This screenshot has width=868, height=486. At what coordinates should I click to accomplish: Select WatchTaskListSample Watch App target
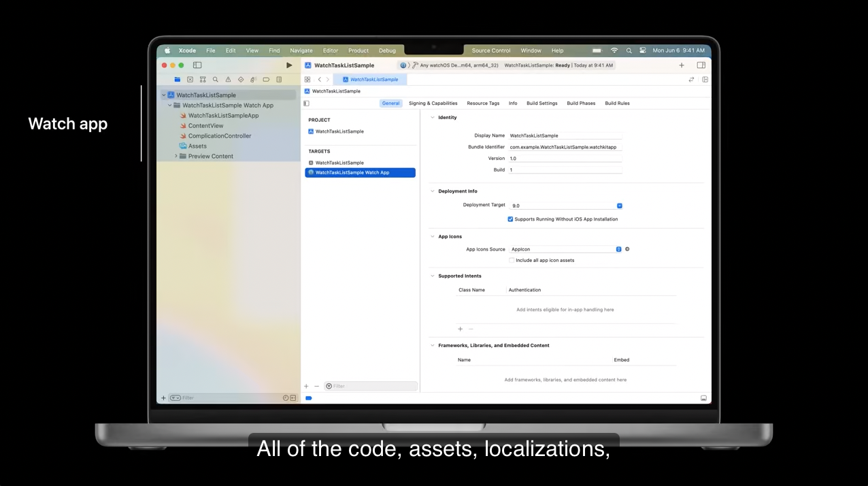click(360, 173)
